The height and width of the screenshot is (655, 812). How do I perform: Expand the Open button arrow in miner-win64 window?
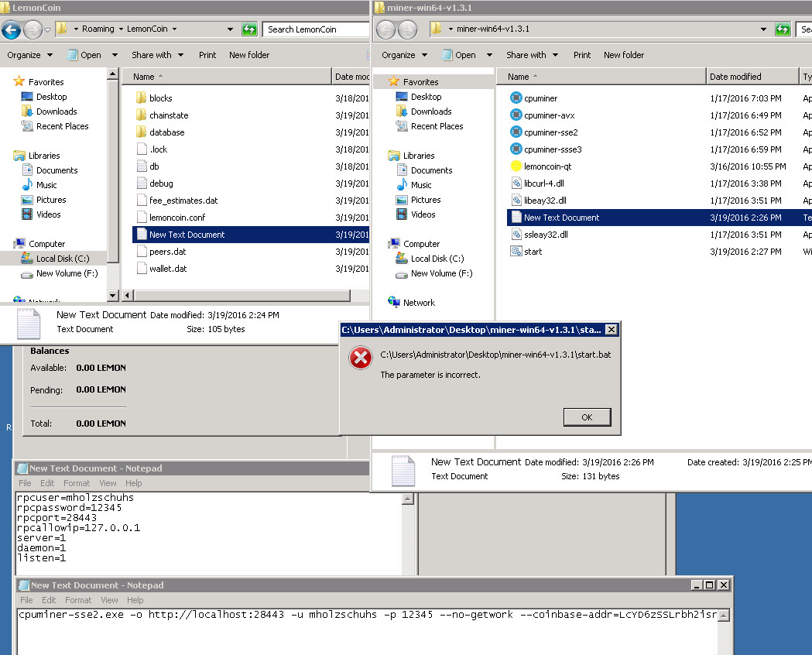tap(489, 55)
